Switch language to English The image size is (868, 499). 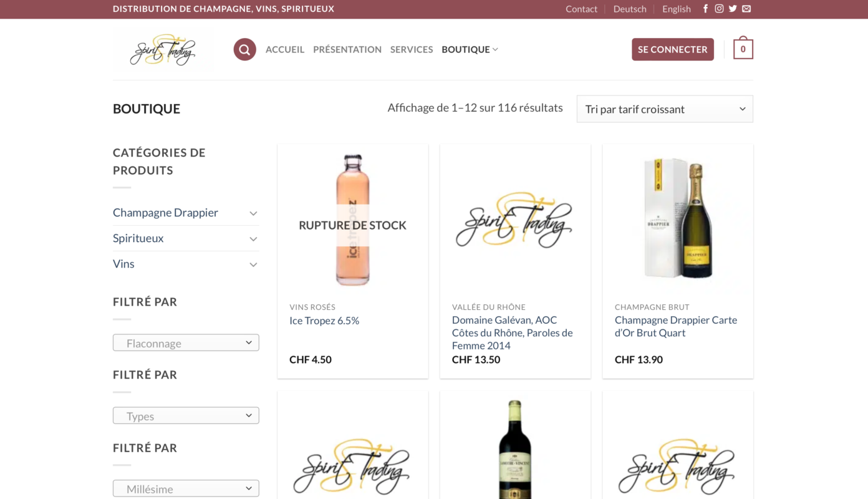coord(677,9)
